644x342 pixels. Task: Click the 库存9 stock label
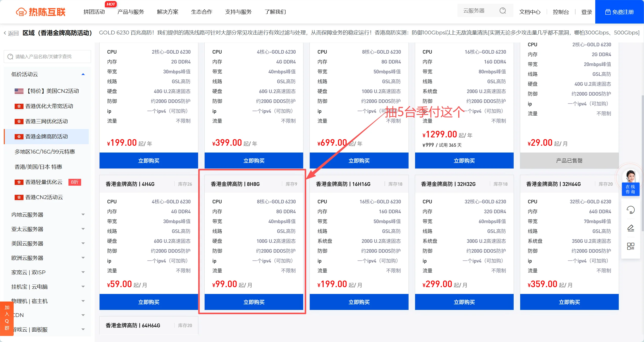(x=291, y=184)
